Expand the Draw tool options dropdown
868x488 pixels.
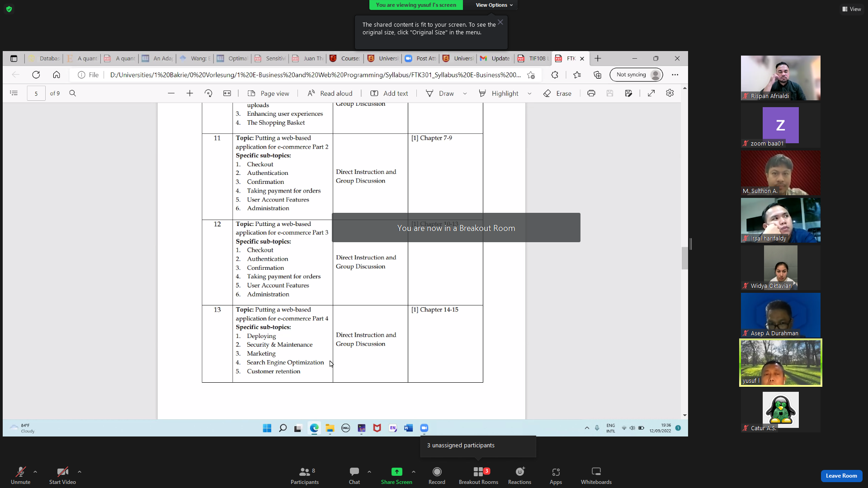click(465, 94)
